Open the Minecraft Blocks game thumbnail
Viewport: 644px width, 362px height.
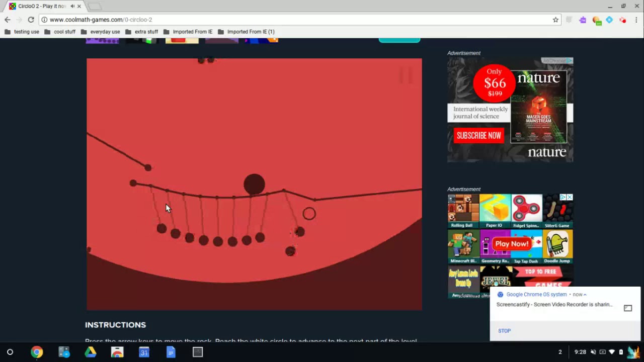(463, 246)
